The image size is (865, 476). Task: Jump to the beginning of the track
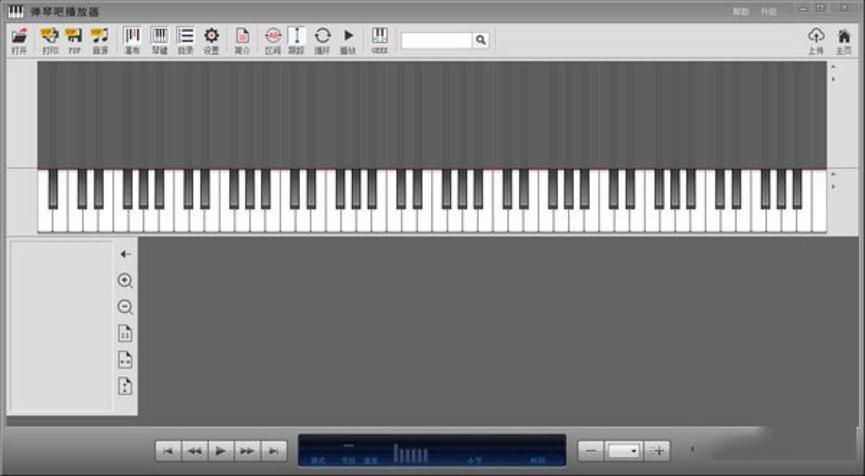168,451
